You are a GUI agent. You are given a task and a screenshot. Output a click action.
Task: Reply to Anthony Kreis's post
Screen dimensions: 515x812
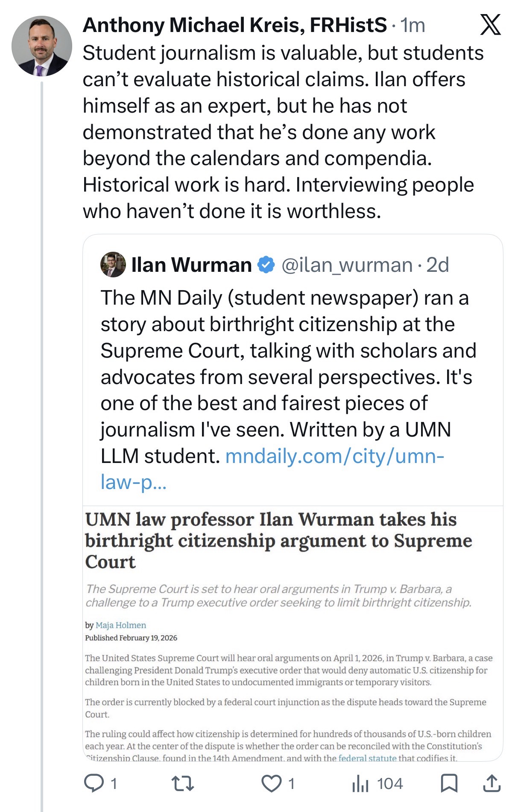[x=94, y=783]
